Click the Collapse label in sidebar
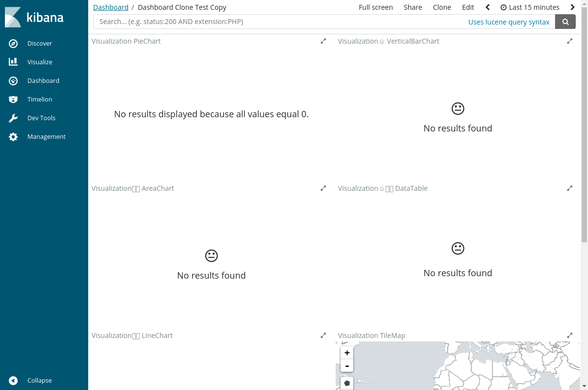588x390 pixels. [40, 380]
